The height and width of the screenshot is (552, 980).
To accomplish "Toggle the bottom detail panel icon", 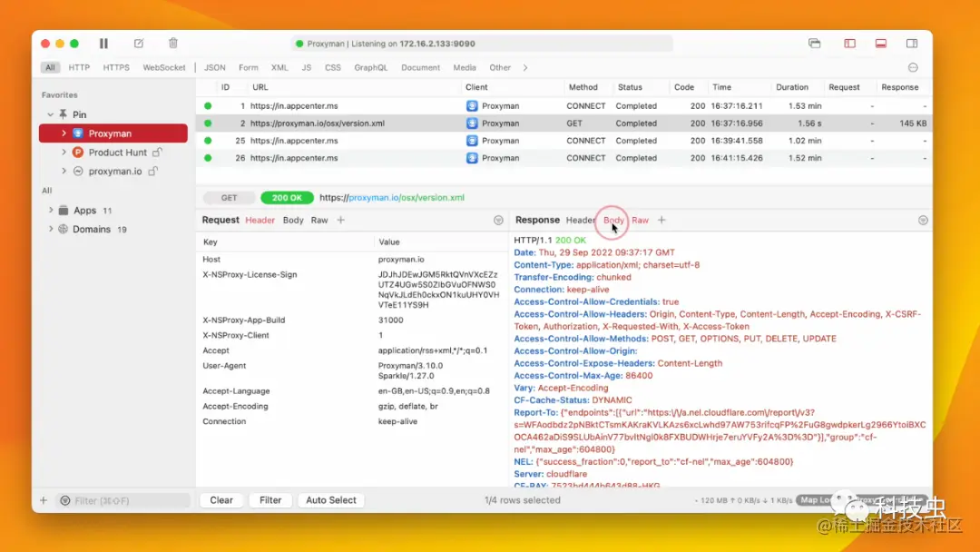I will (x=880, y=44).
